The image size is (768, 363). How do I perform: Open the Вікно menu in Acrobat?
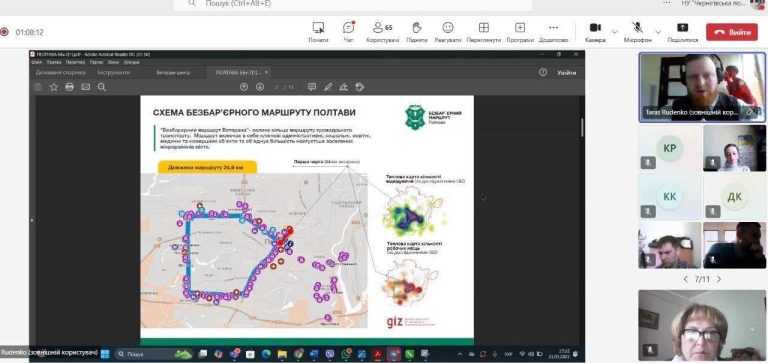pyautogui.click(x=113, y=62)
